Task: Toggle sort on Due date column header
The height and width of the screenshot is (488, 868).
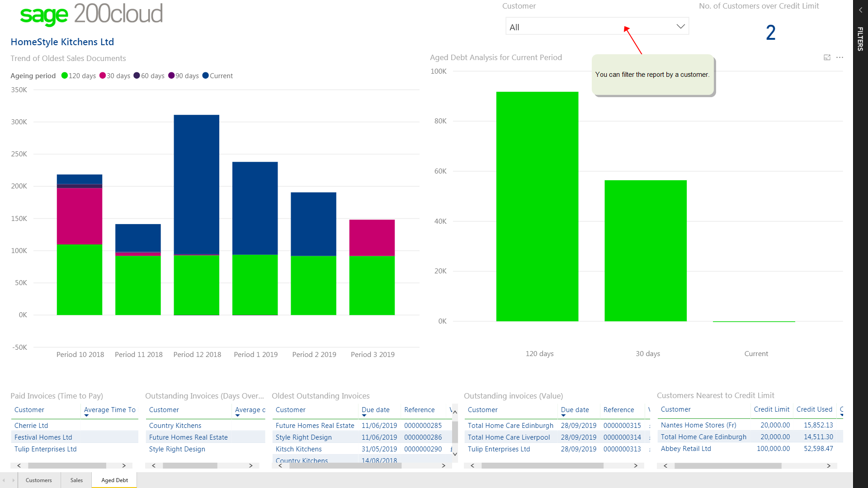Action: 376,410
